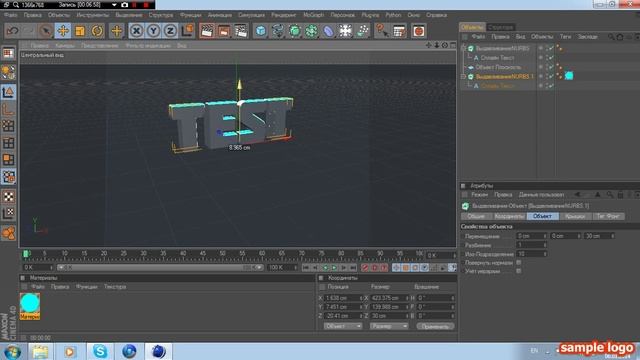
Task: Toggle the lowest checkbox under Повернуть нормали
Action: [x=519, y=271]
